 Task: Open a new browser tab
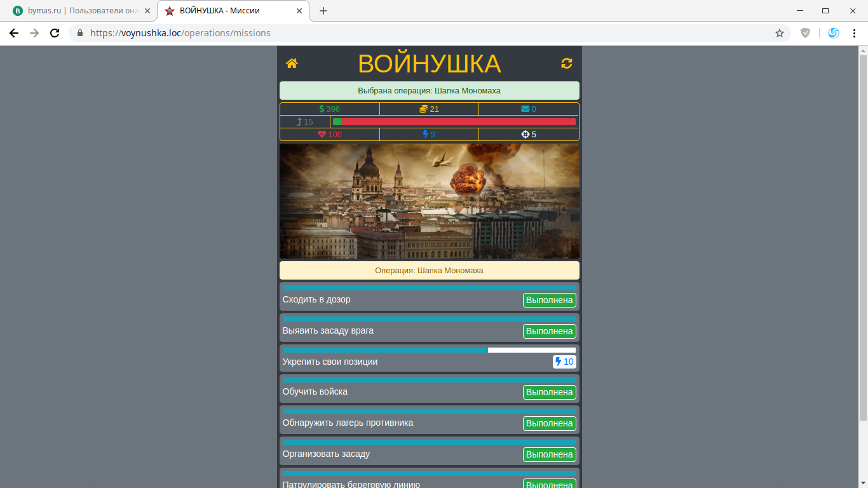pos(323,11)
